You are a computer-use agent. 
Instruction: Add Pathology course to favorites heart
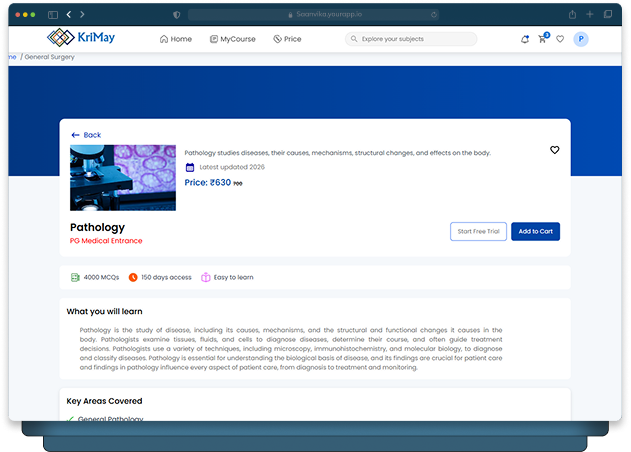point(555,150)
